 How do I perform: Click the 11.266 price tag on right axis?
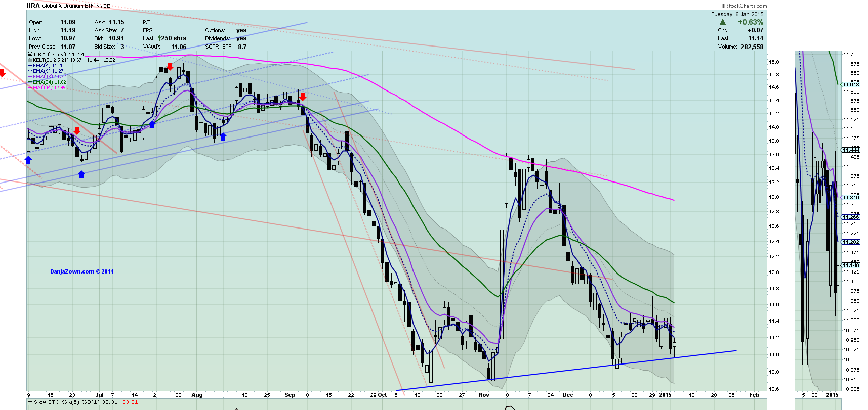[x=851, y=217]
